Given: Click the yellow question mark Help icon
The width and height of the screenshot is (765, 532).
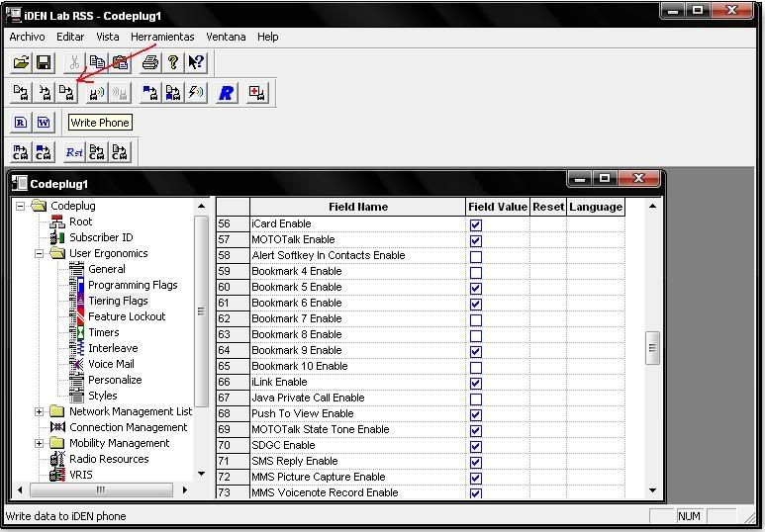Looking at the screenshot, I should click(173, 62).
